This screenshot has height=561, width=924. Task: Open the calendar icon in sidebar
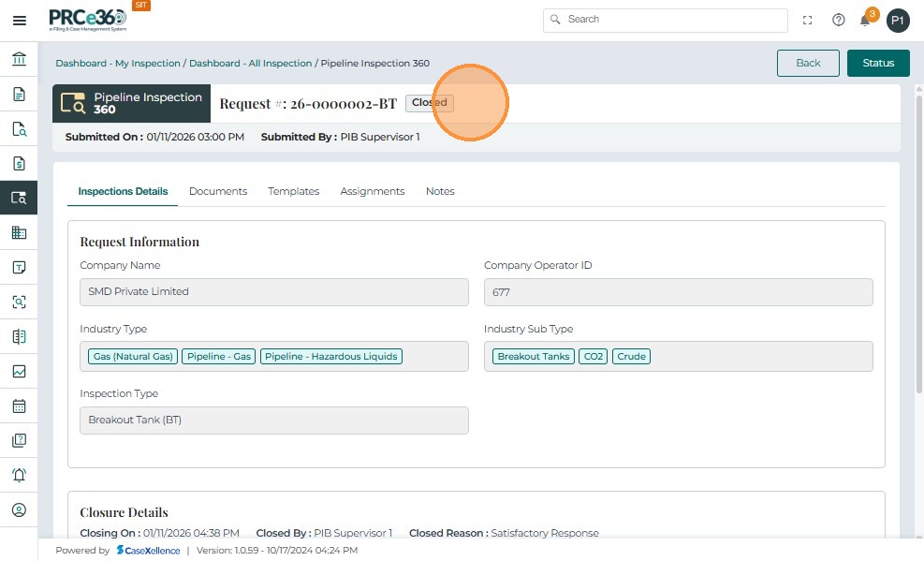coord(19,406)
